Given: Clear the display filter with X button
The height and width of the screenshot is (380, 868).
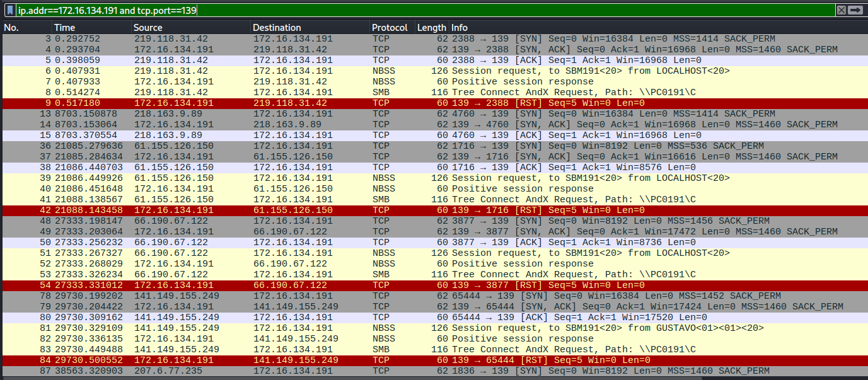Looking at the screenshot, I should pyautogui.click(x=842, y=10).
